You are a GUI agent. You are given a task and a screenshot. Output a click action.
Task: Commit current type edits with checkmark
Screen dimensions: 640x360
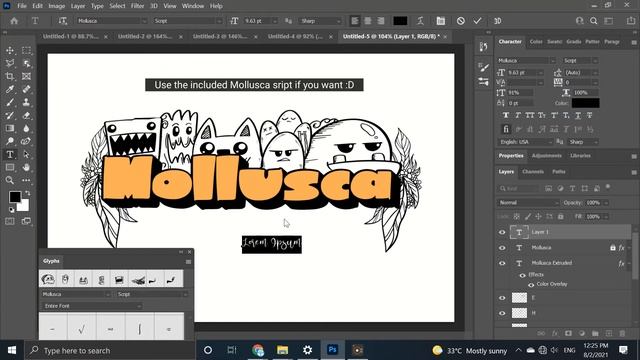point(477,21)
